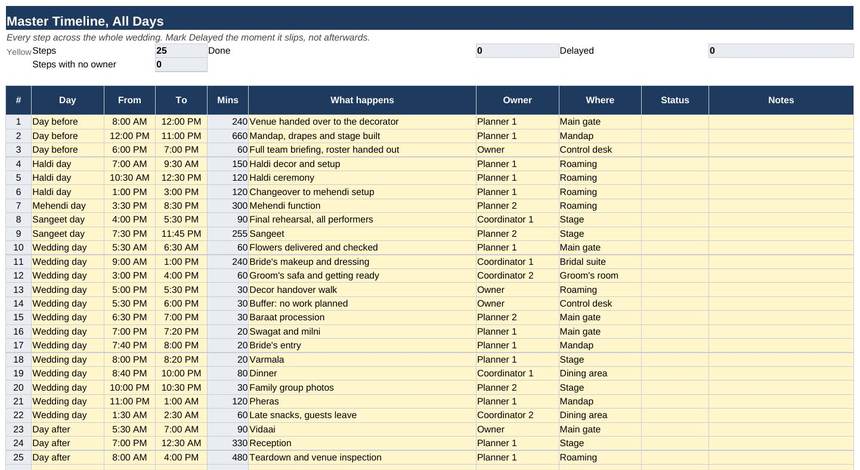Click 'Coordinator 2' owner in row 22

tap(517, 415)
